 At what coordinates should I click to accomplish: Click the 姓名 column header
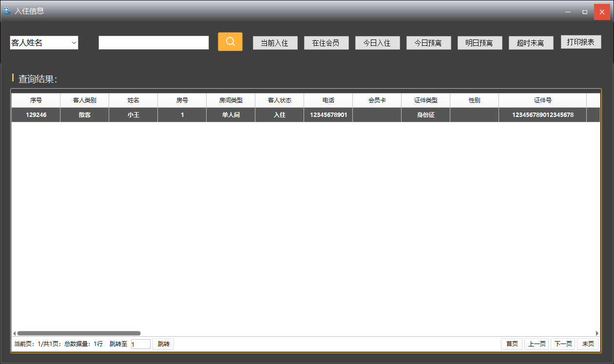(x=133, y=100)
